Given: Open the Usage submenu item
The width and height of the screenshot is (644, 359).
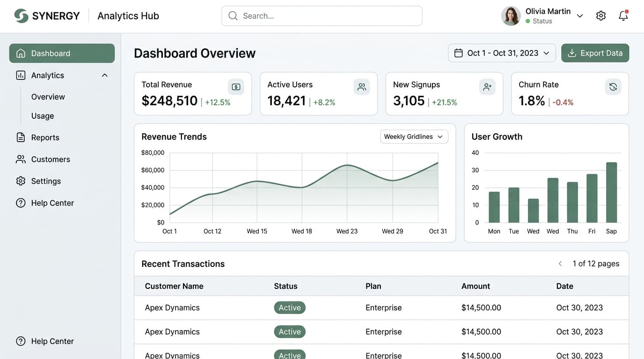Looking at the screenshot, I should coord(43,116).
